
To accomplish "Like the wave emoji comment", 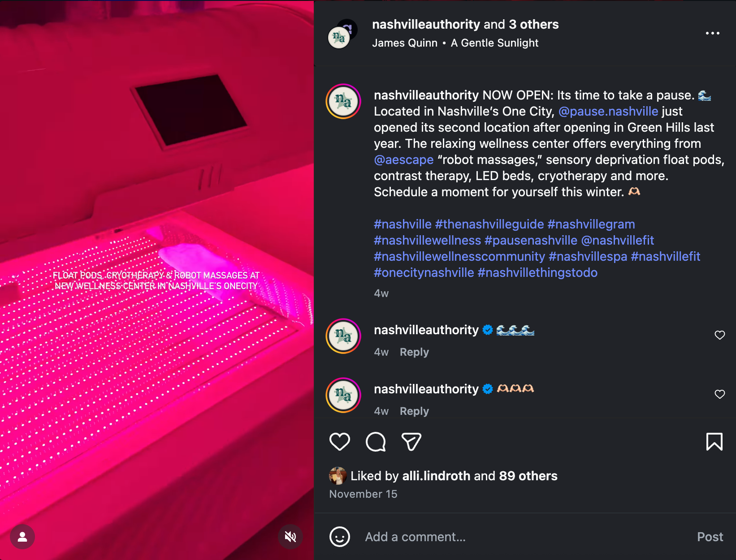I will point(719,335).
